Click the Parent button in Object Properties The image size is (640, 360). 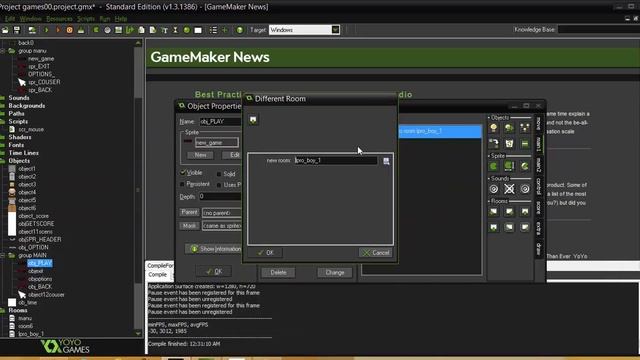[x=189, y=212]
